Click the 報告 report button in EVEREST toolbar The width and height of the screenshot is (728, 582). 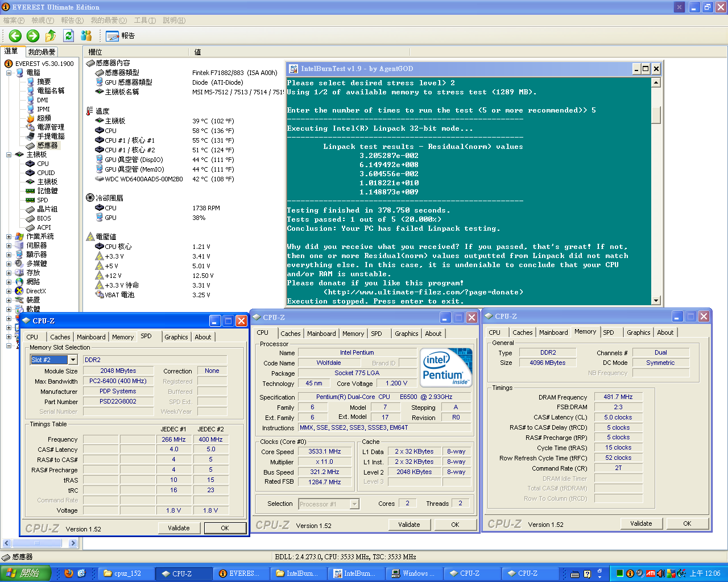tap(121, 36)
